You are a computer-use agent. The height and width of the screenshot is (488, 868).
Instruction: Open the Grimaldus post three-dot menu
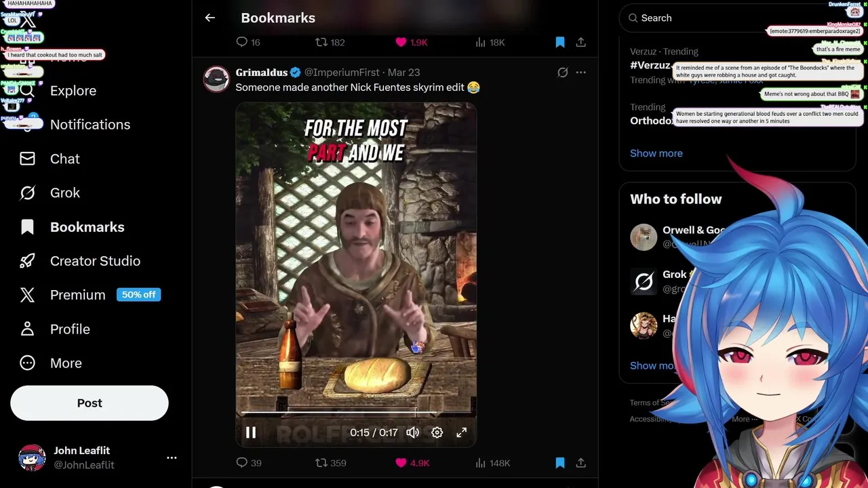(581, 73)
